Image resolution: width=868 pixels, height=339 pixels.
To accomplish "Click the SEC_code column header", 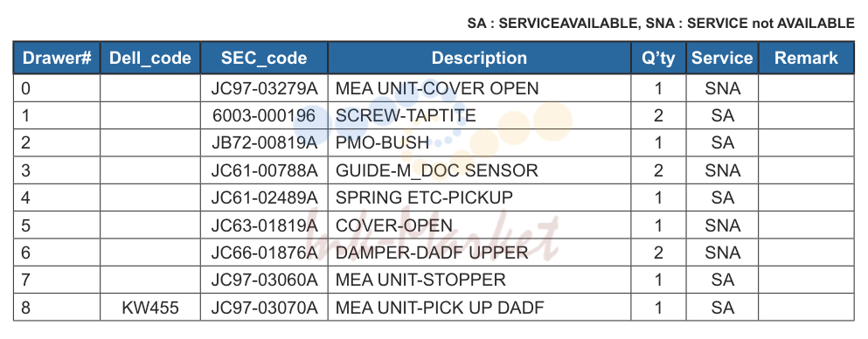I will [x=264, y=58].
